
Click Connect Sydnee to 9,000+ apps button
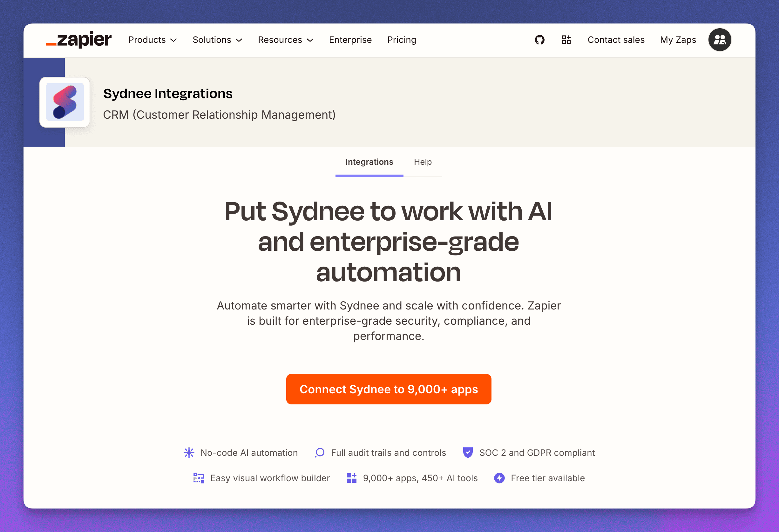389,389
